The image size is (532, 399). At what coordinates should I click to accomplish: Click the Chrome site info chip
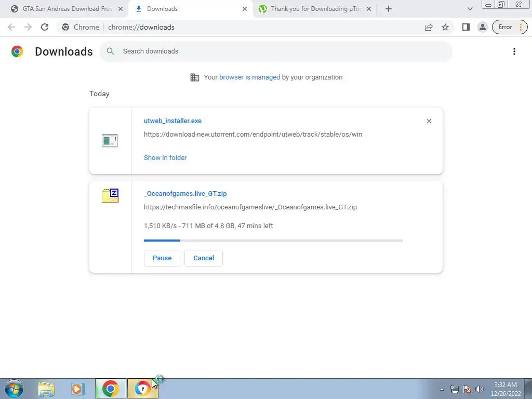click(x=81, y=27)
